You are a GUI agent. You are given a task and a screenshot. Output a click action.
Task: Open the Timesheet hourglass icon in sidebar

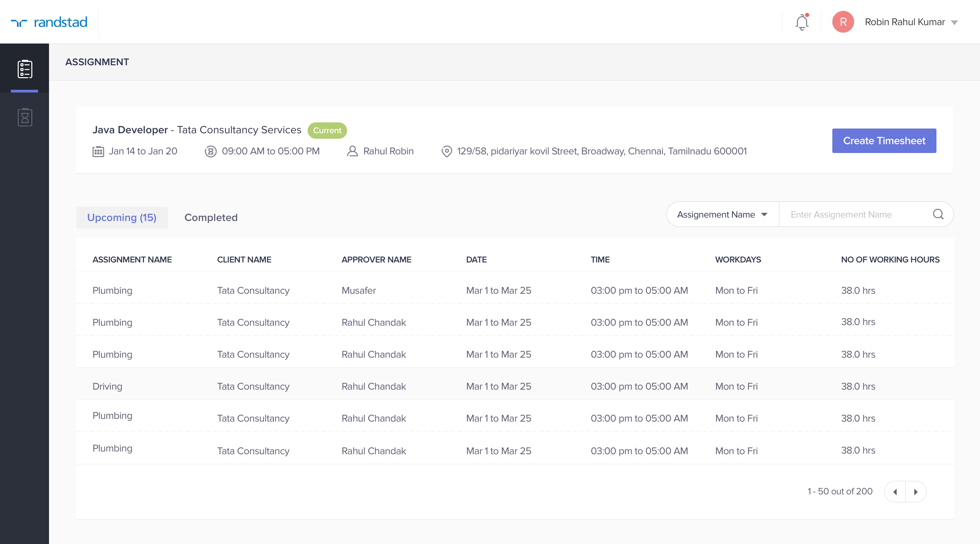click(x=24, y=117)
